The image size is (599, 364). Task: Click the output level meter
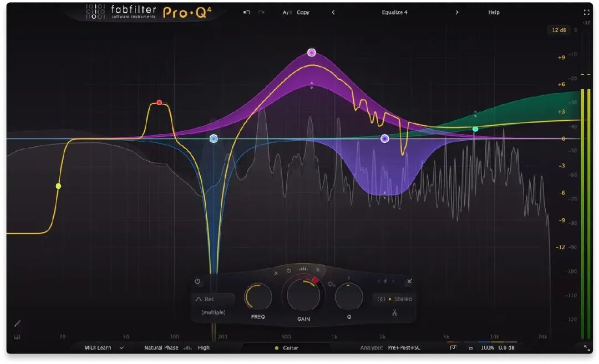click(x=586, y=214)
